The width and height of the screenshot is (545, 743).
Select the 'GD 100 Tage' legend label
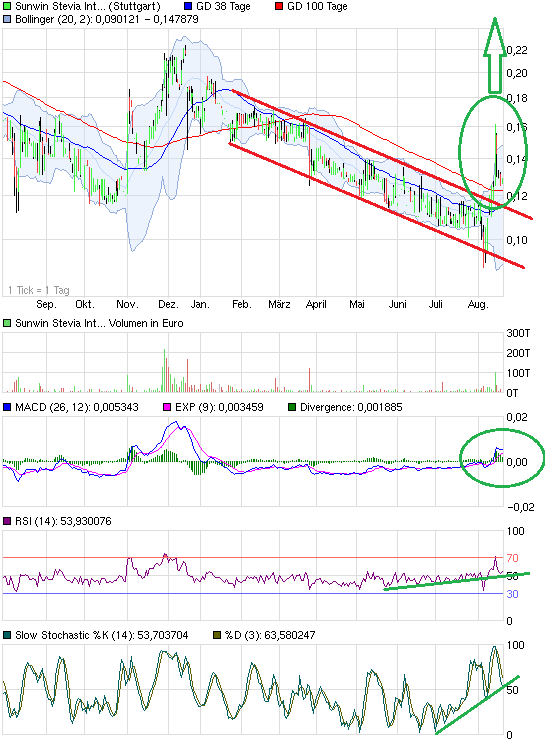[x=318, y=6]
